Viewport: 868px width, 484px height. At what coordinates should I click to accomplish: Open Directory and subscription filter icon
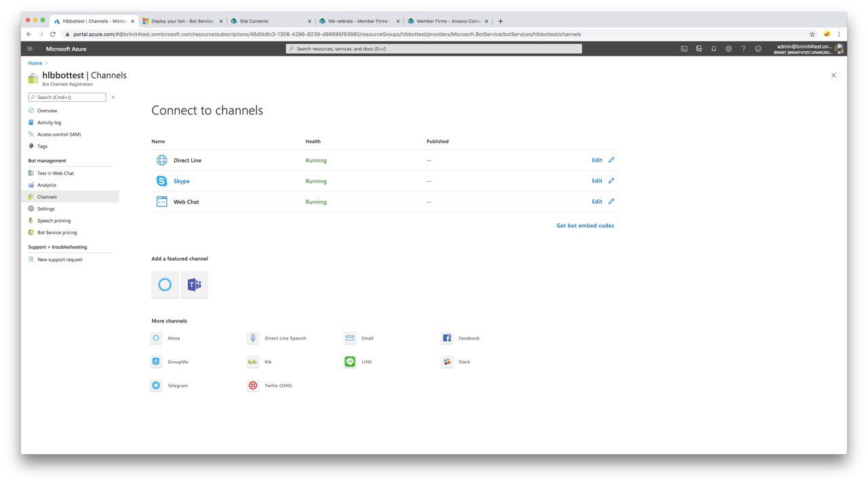[699, 49]
